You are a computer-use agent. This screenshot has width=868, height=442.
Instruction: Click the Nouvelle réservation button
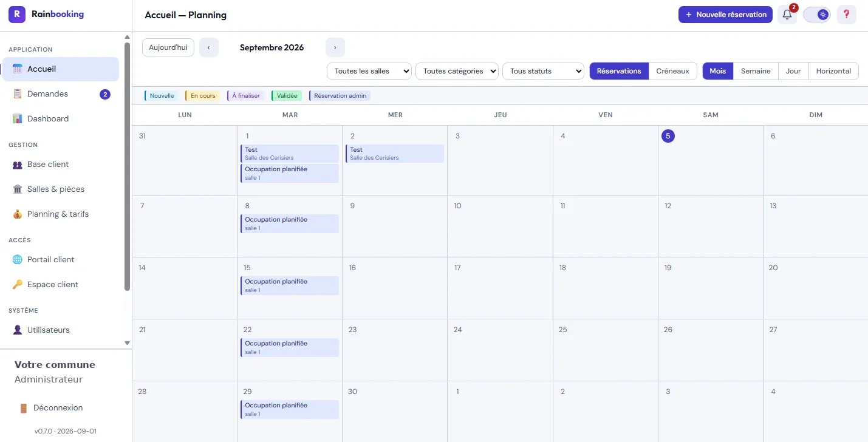click(x=725, y=15)
